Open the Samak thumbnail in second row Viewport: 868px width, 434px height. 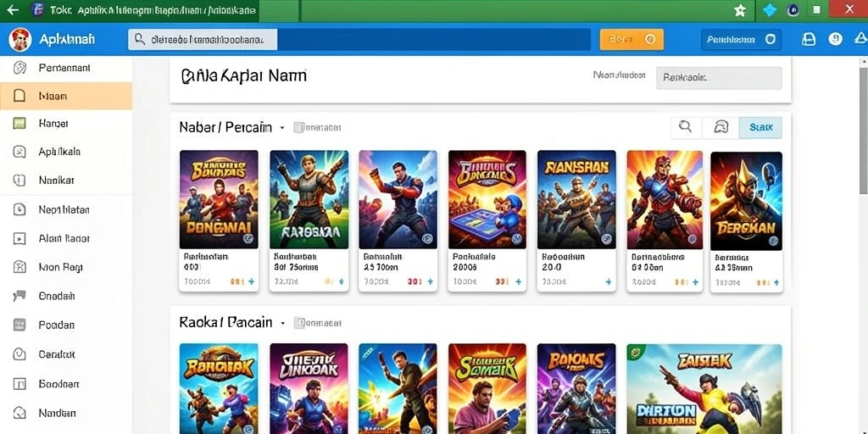(487, 388)
